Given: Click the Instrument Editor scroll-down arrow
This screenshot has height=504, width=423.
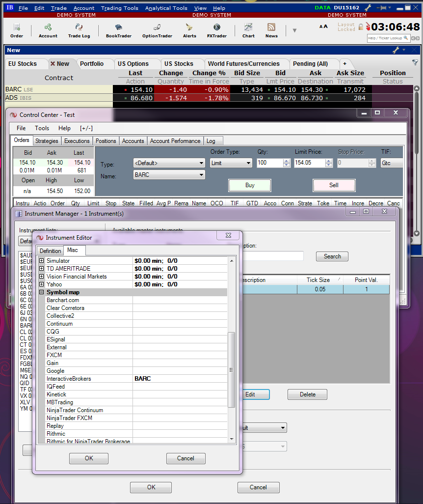Looking at the screenshot, I should tap(232, 439).
